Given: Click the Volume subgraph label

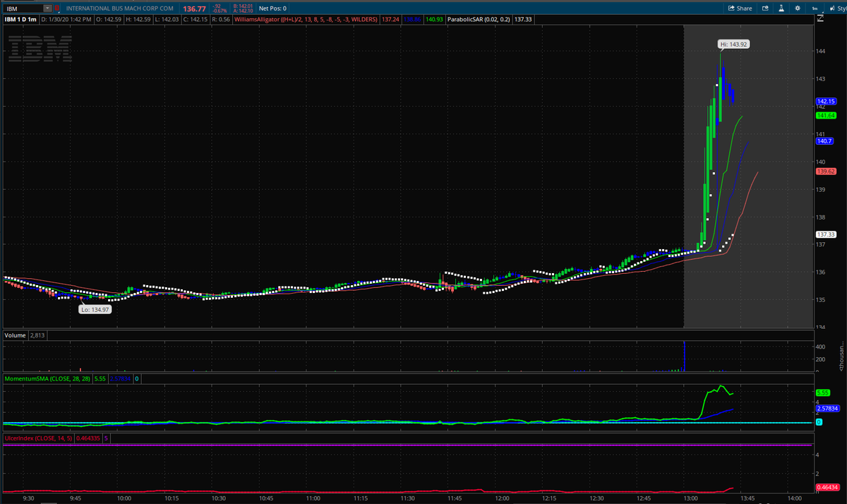Looking at the screenshot, I should (x=16, y=335).
